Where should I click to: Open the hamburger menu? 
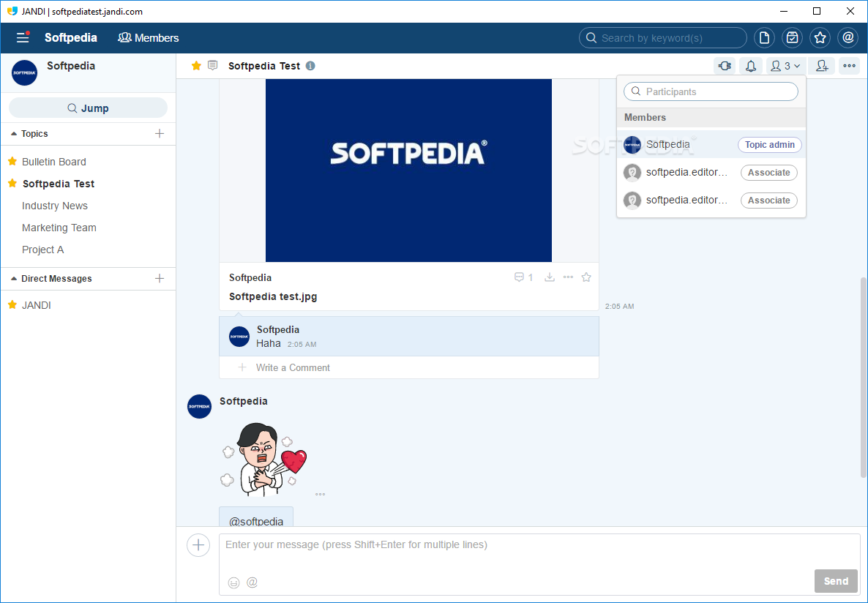23,37
